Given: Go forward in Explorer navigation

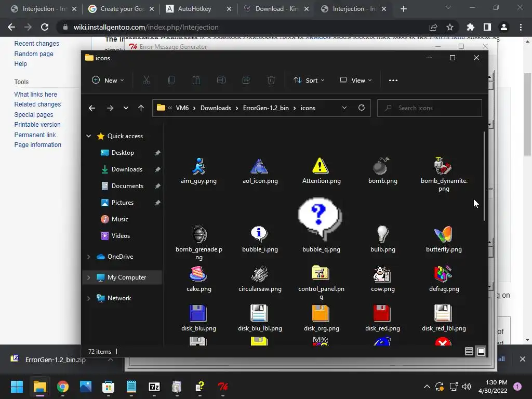Looking at the screenshot, I should click(x=110, y=108).
